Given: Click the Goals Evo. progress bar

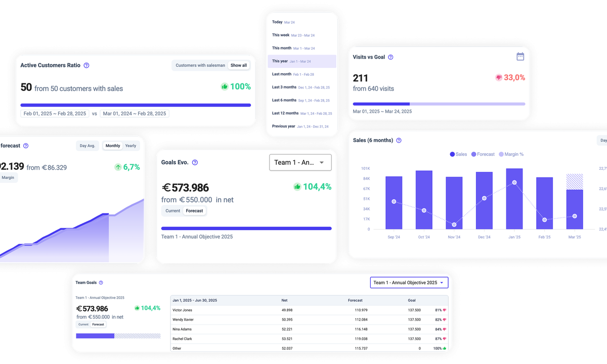Looking at the screenshot, I should pyautogui.click(x=246, y=228).
